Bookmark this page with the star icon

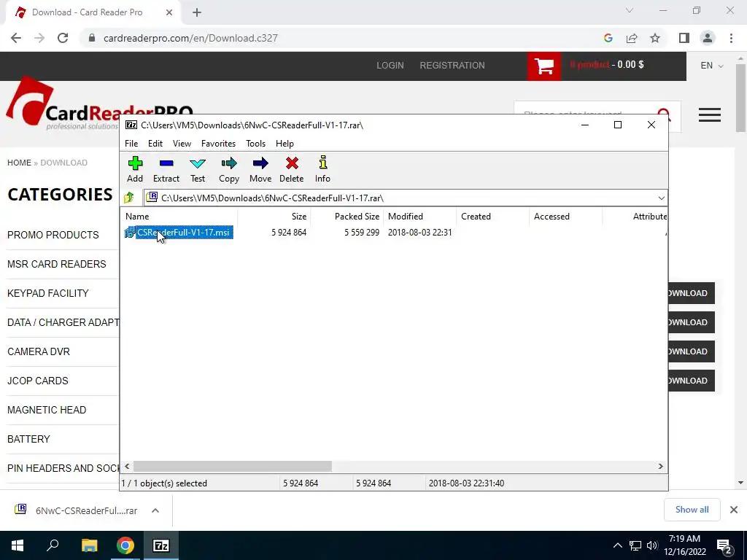655,38
